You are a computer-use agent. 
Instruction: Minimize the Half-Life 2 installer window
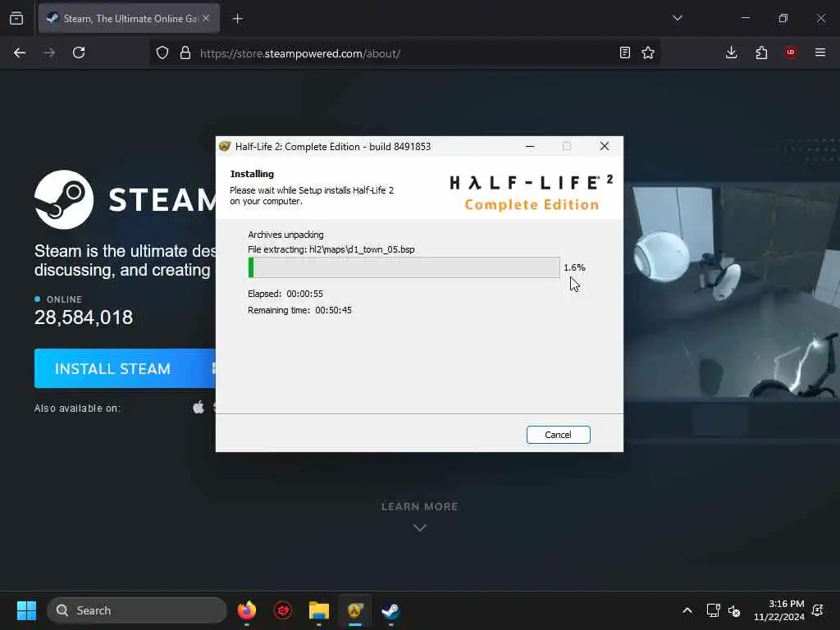[530, 146]
